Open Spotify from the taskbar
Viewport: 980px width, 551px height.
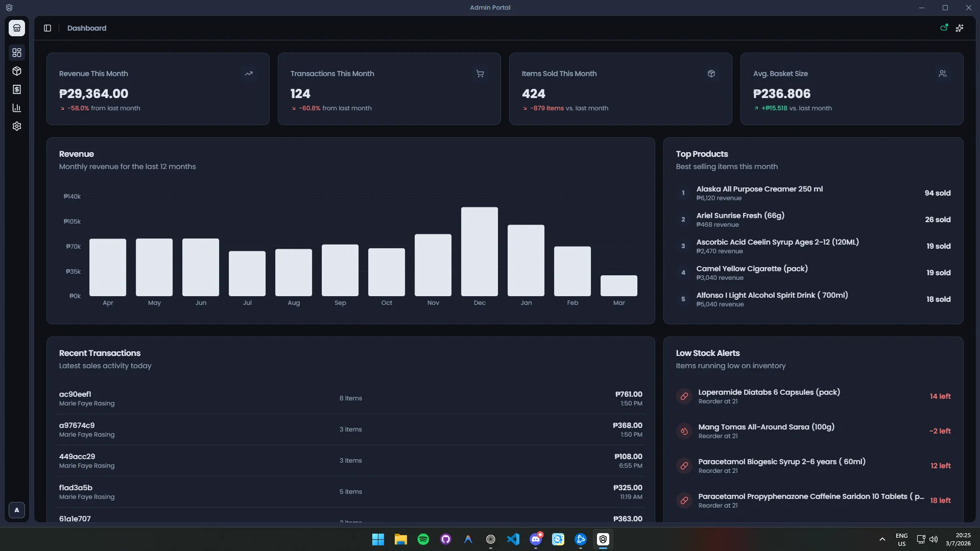coord(423,539)
